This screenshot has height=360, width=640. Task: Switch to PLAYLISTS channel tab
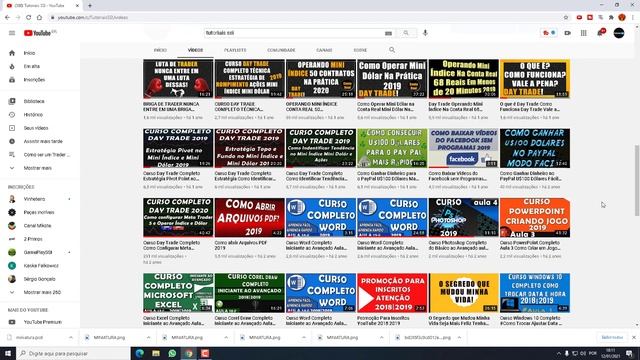235,50
